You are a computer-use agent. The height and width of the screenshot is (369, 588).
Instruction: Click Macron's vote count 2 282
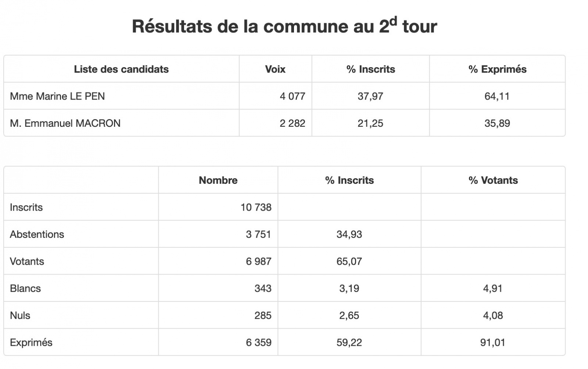click(x=293, y=123)
